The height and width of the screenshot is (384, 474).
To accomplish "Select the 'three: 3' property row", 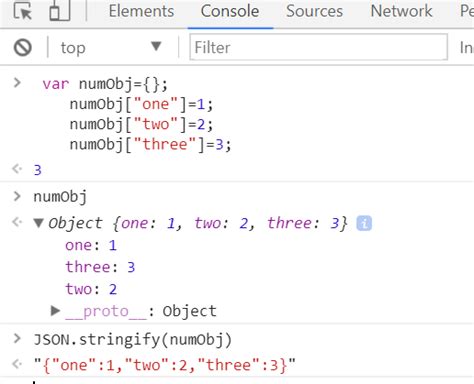I will pyautogui.click(x=100, y=267).
